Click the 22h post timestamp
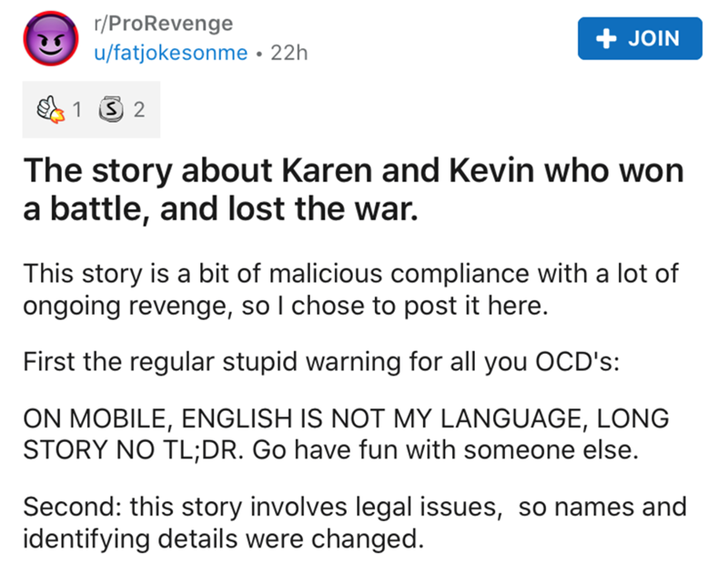Viewport: 728px width, 573px height. [x=290, y=53]
